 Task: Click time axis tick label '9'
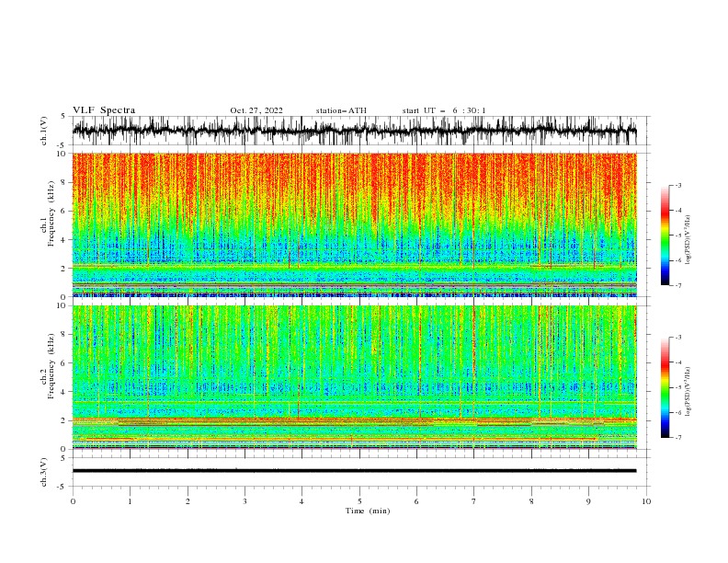pos(588,501)
